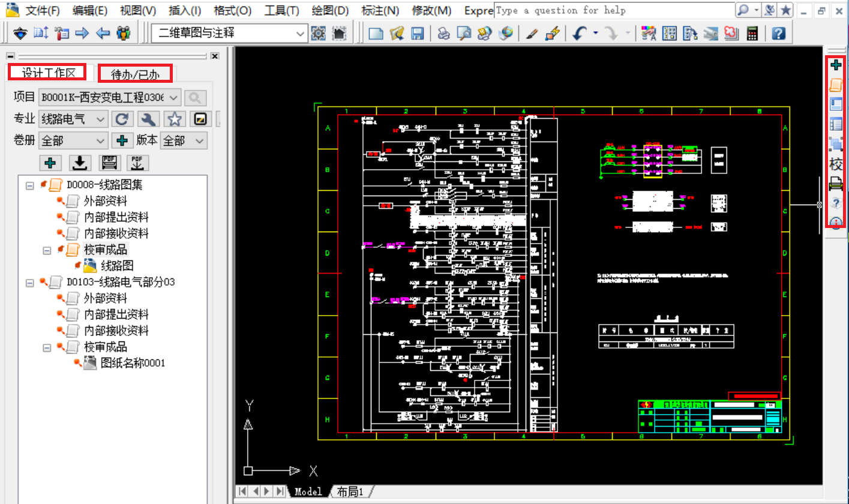Click the PDF download icon above tree
Screen dimensions: 849x504
click(138, 163)
